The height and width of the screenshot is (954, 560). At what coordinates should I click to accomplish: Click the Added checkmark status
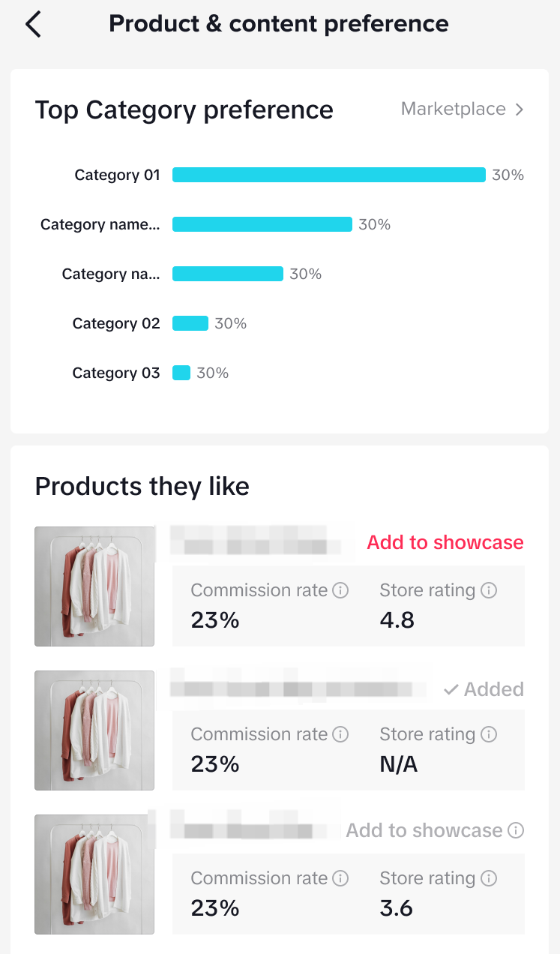[484, 689]
